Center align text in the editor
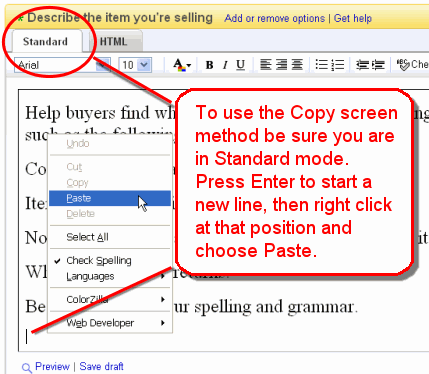Screen dimensions: 429x374 click(x=297, y=64)
